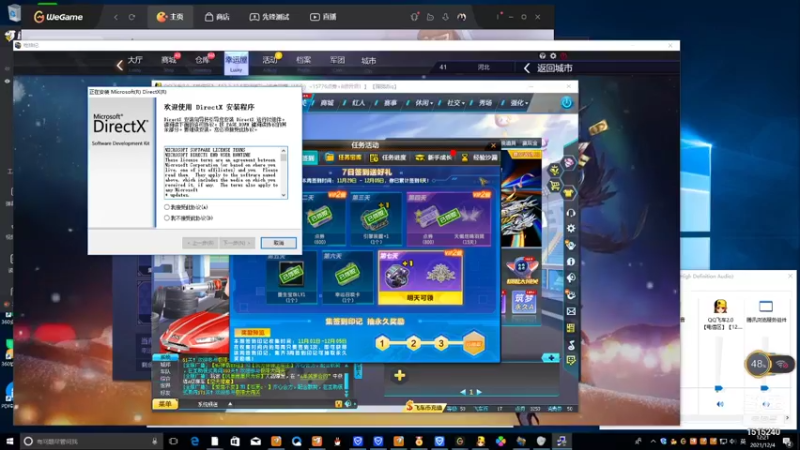Viewport: 800px width, 450px height.
Task: Select do-not-accept radio in DirectX setup
Action: (167, 218)
